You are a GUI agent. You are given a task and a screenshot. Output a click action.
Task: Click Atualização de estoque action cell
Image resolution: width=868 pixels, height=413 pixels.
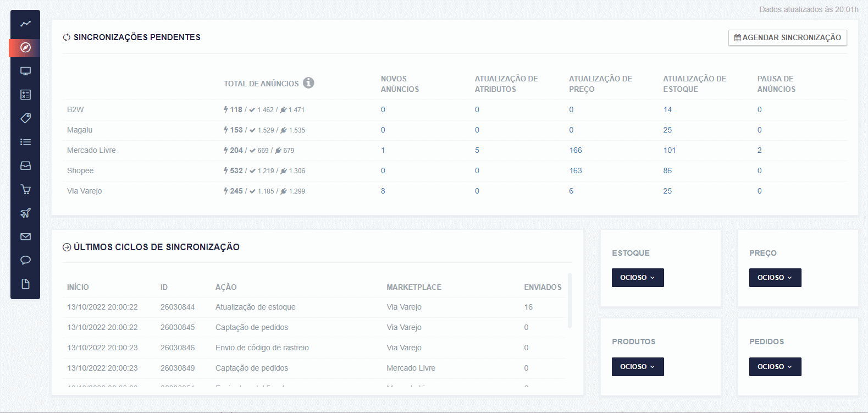(256, 307)
